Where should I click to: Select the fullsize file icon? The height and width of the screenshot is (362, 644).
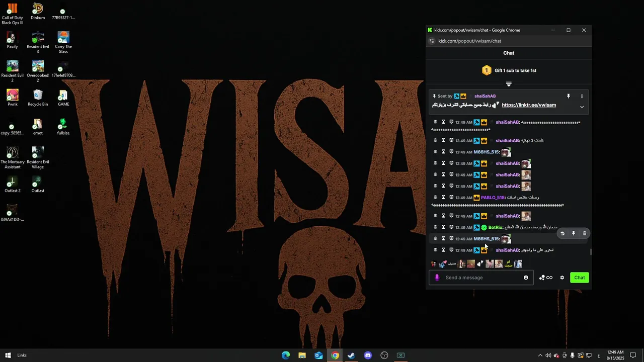tap(63, 127)
